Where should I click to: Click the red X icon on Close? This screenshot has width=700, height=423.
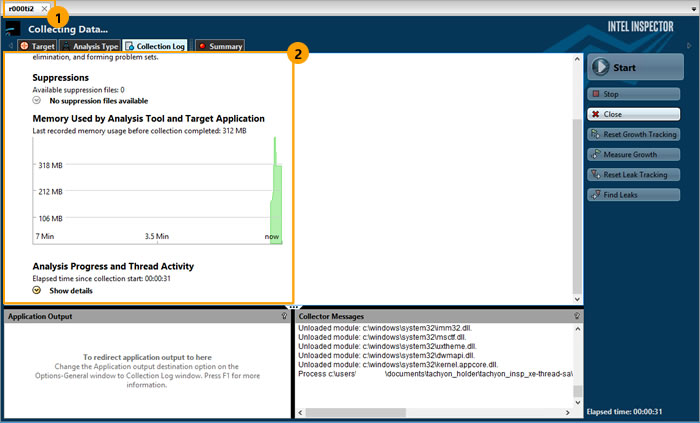pyautogui.click(x=596, y=114)
